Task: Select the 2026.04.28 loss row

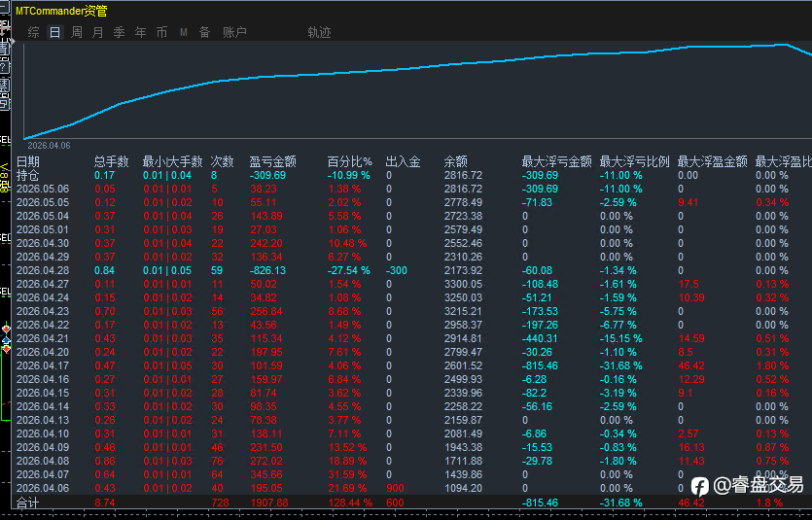Action: click(x=411, y=270)
